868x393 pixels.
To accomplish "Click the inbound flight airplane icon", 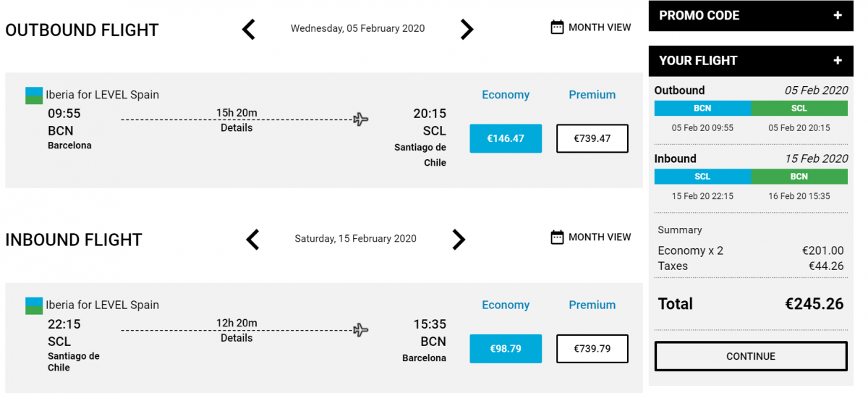I will click(x=361, y=330).
